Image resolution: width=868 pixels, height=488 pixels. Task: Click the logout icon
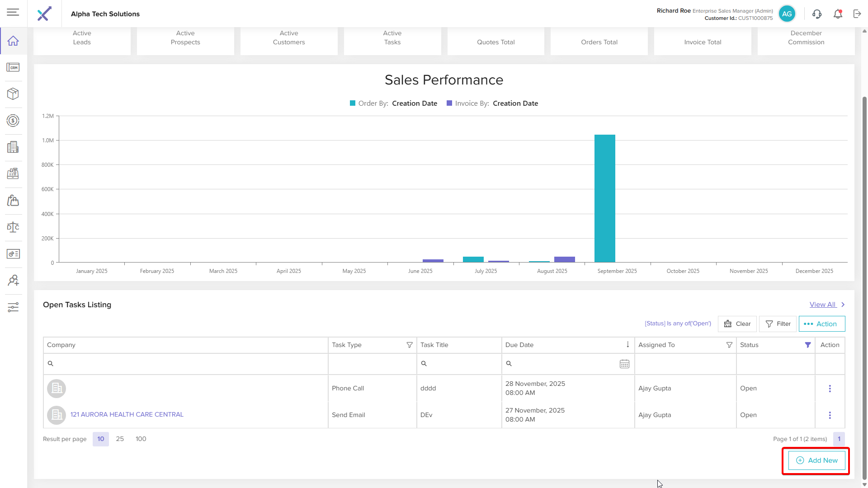(x=857, y=14)
